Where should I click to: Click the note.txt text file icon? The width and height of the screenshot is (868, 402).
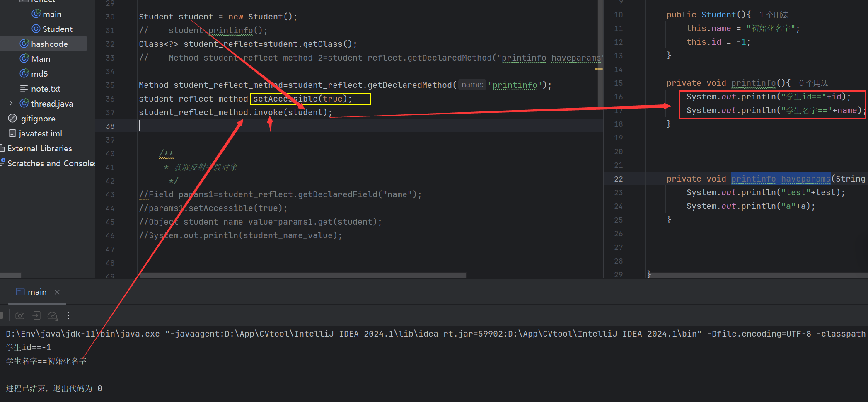(24, 89)
